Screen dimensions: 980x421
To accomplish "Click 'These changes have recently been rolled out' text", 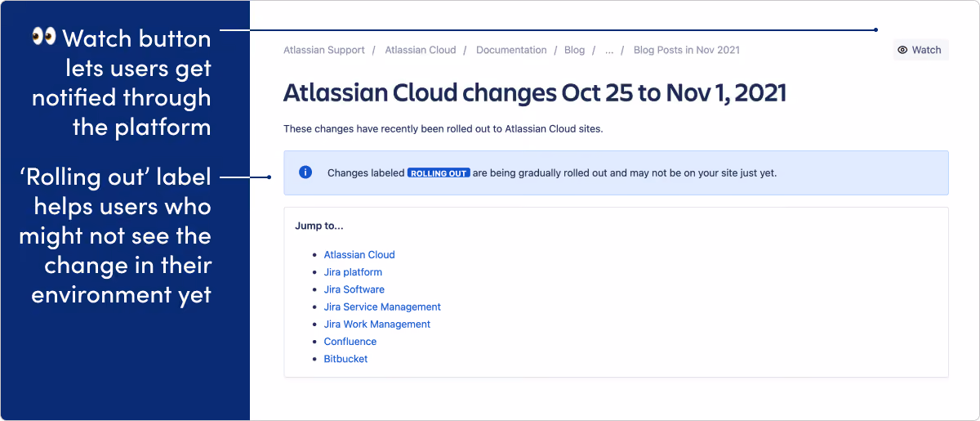I will 443,129.
